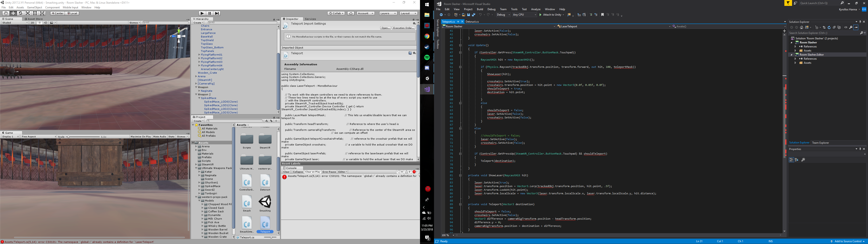Toggle Collapse in Unity Console
Screen dimensions: 868x244
297,172
